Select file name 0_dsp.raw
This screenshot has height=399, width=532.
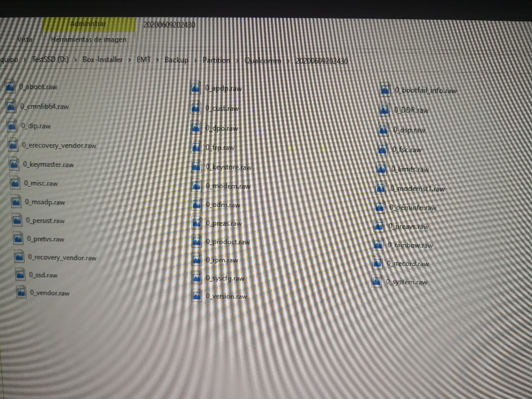point(409,130)
